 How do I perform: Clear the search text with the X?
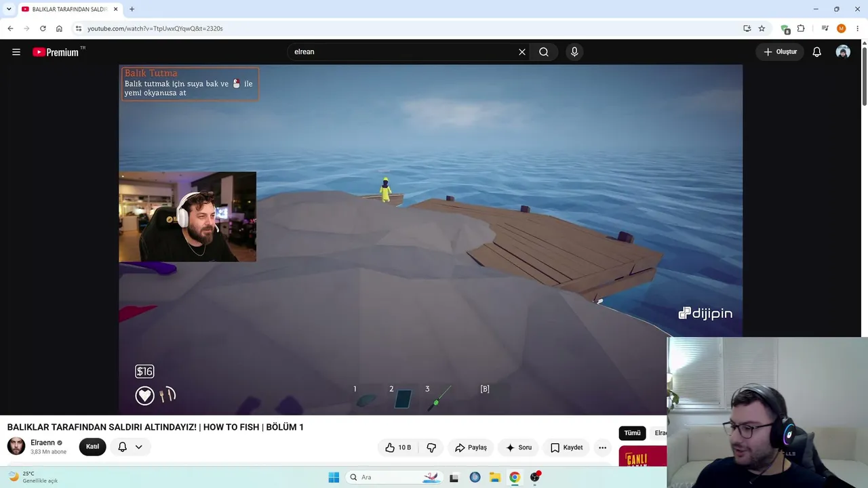522,52
